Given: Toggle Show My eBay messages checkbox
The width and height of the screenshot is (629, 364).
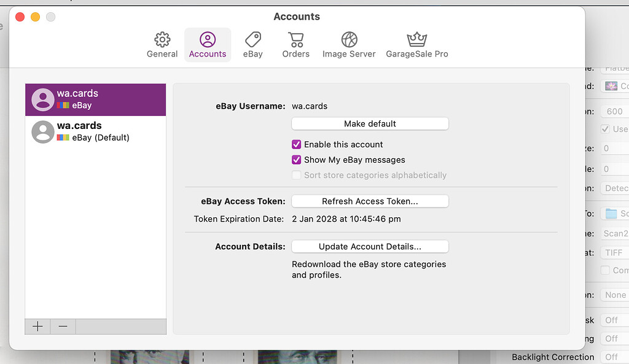Looking at the screenshot, I should pyautogui.click(x=297, y=160).
